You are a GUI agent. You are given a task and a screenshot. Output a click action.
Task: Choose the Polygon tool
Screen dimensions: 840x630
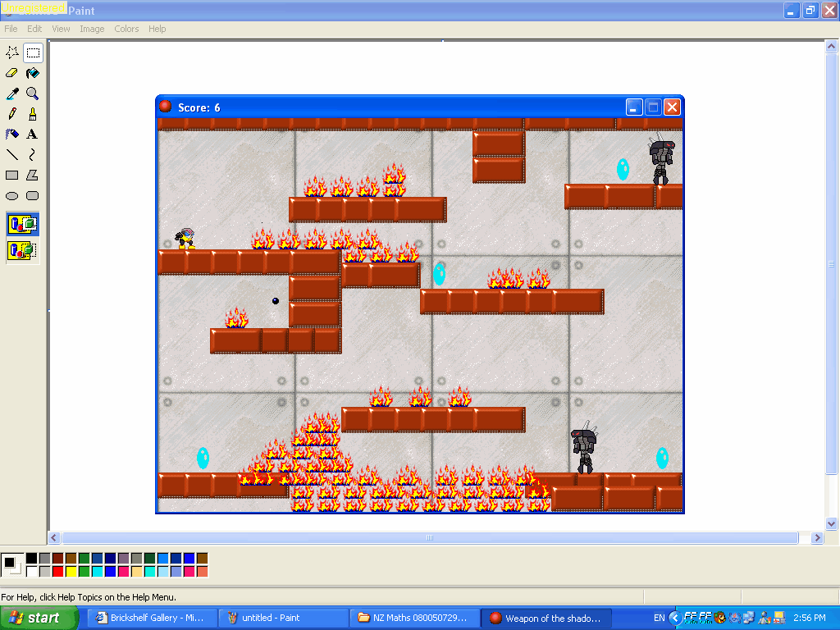click(x=33, y=176)
